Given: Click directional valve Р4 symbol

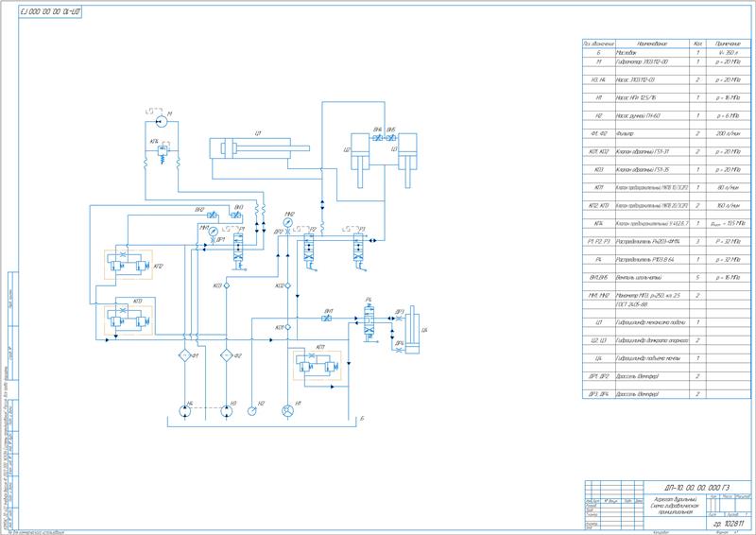Looking at the screenshot, I should (369, 322).
